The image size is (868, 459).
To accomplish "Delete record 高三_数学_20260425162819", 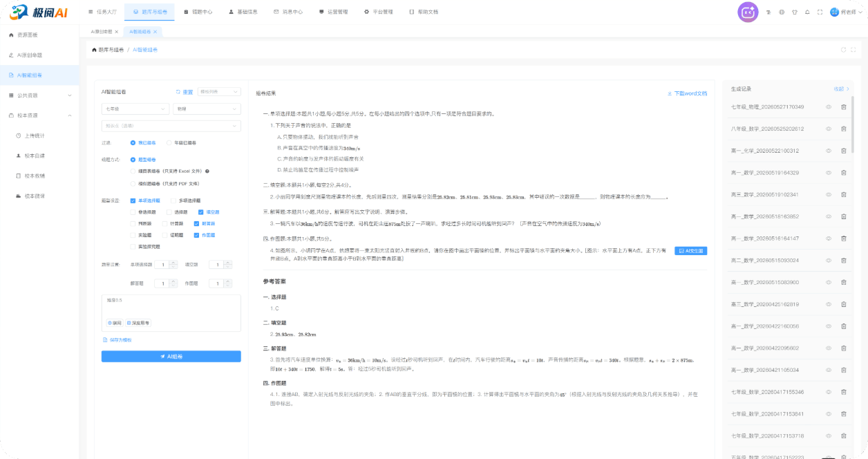I will [x=843, y=304].
